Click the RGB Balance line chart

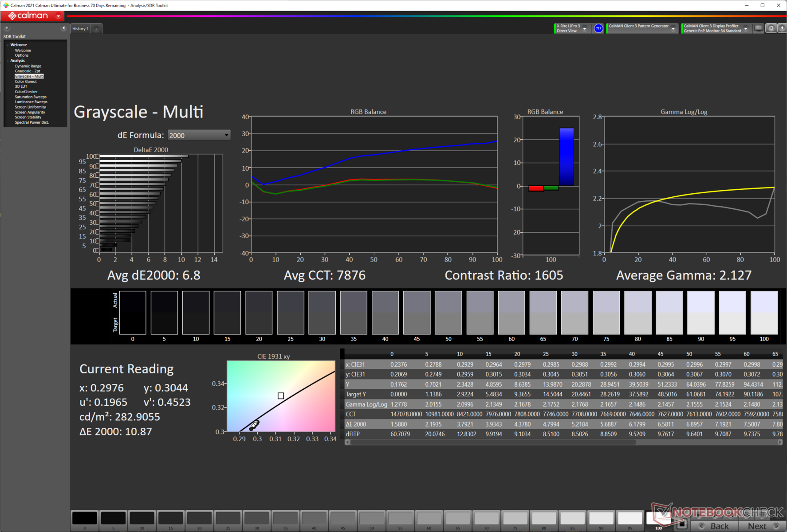374,184
